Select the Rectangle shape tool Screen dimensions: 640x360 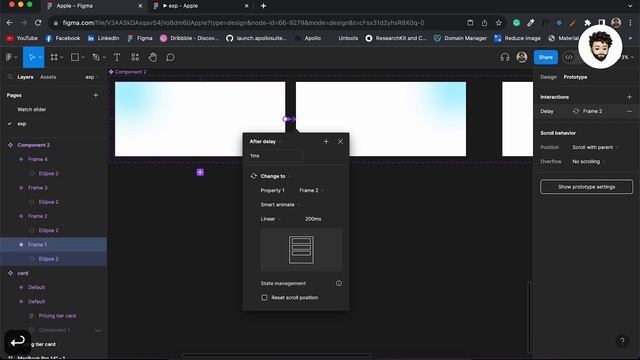click(75, 58)
